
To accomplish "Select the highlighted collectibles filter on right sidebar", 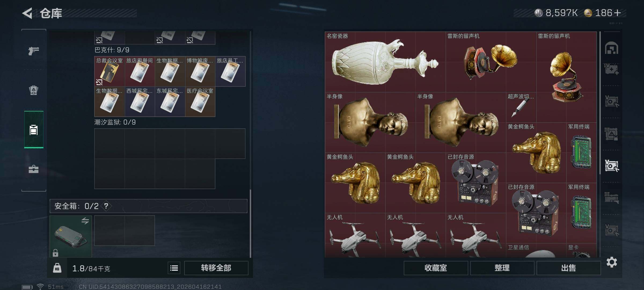I will pyautogui.click(x=612, y=165).
